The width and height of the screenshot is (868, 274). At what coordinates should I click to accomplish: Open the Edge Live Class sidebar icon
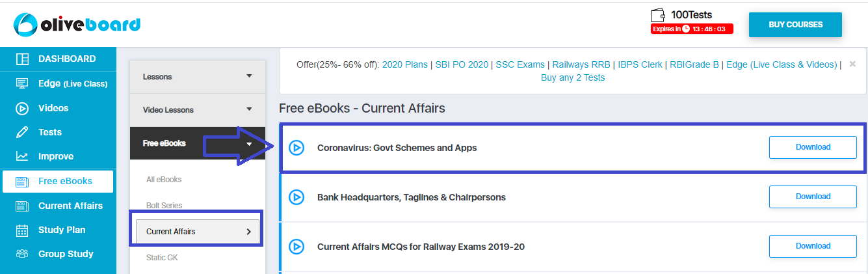coord(22,83)
